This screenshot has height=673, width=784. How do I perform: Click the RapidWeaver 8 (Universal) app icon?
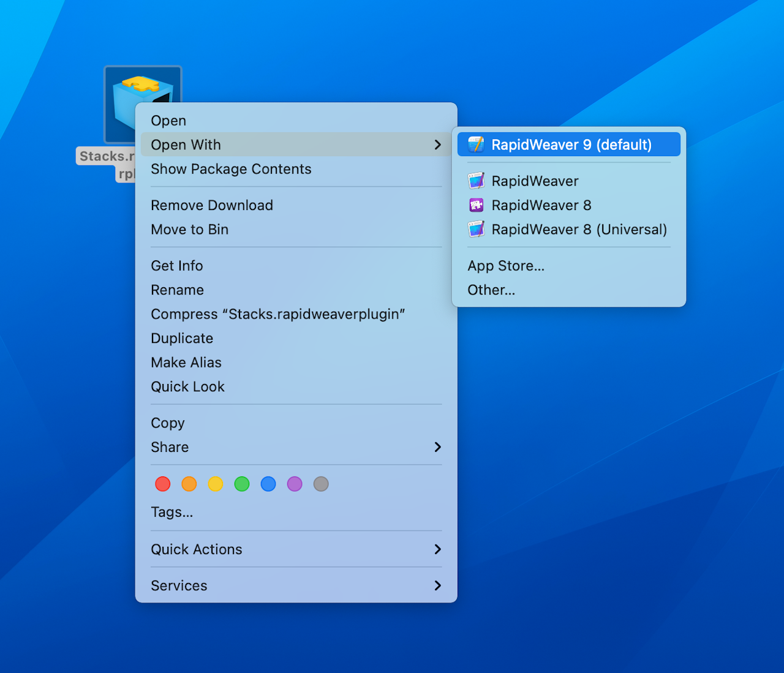pyautogui.click(x=476, y=229)
